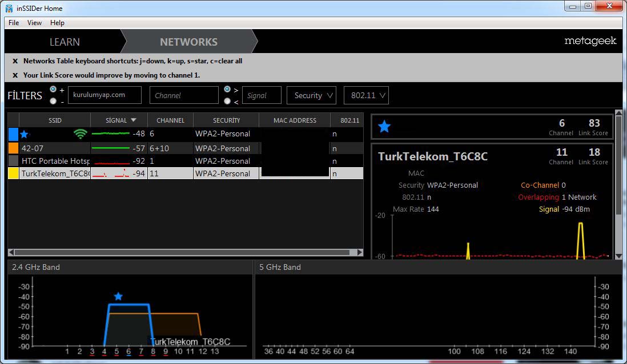Click the Channel filter field
Screen dimensions: 627x364
[184, 95]
